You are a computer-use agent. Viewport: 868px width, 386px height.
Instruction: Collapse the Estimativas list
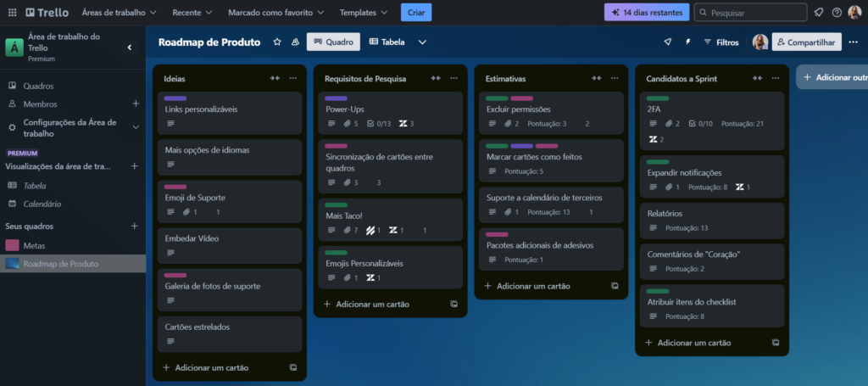click(x=596, y=78)
